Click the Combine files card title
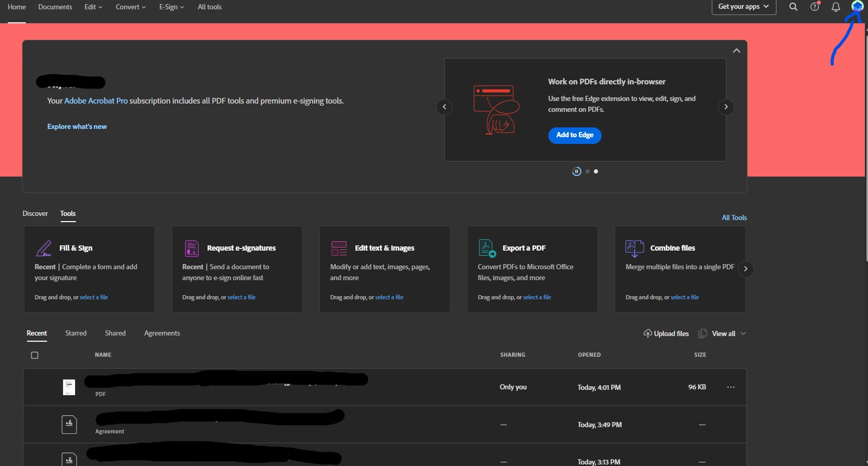The width and height of the screenshot is (868, 466). (672, 249)
